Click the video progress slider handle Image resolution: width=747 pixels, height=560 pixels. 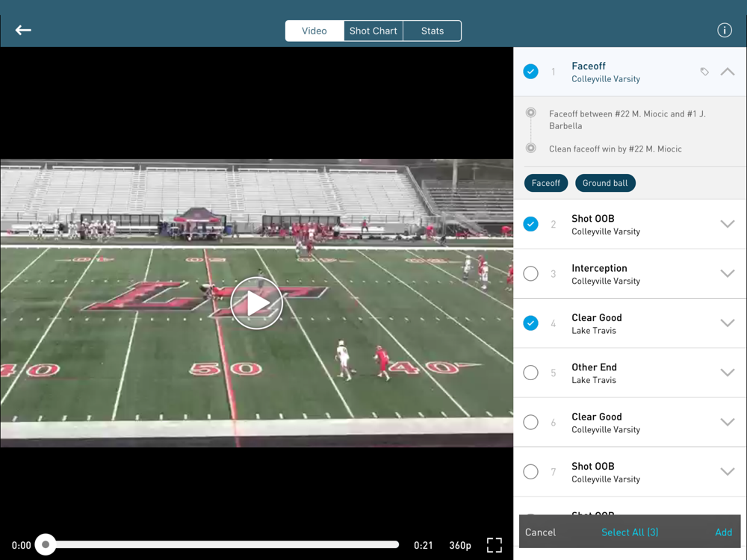[46, 544]
